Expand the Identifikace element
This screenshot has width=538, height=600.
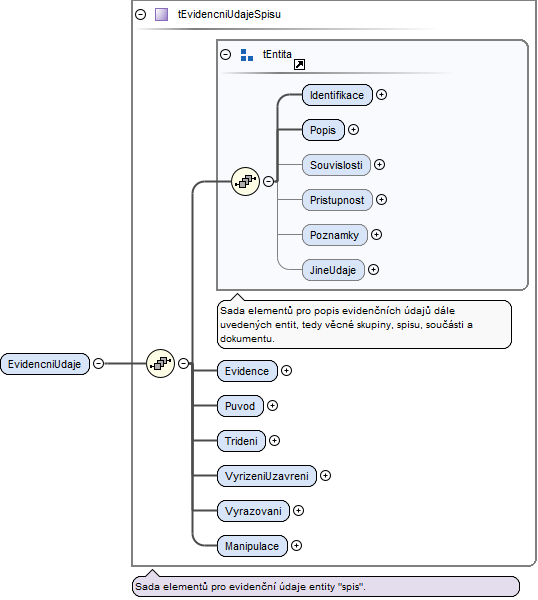click(381, 95)
